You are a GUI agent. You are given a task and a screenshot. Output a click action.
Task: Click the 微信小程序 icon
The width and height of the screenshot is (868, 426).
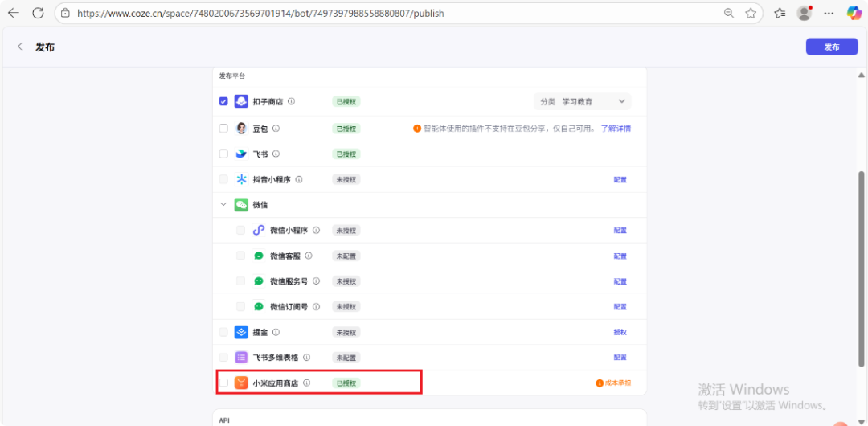coord(259,231)
